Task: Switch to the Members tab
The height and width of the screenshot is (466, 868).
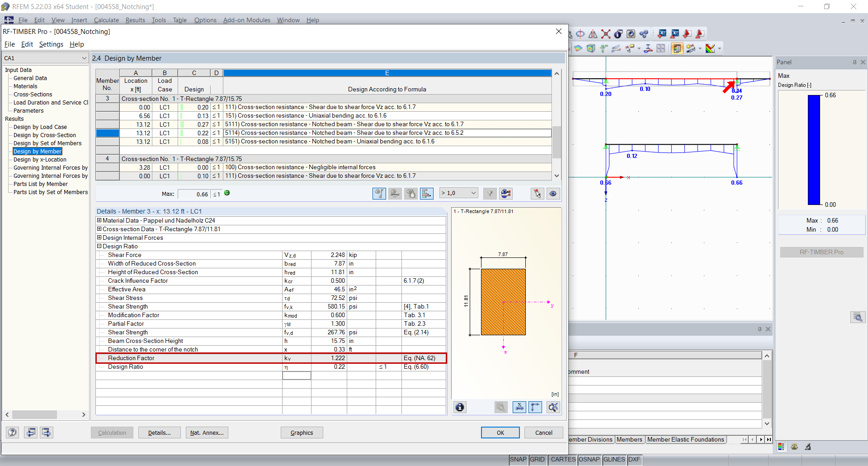Action: 629,439
